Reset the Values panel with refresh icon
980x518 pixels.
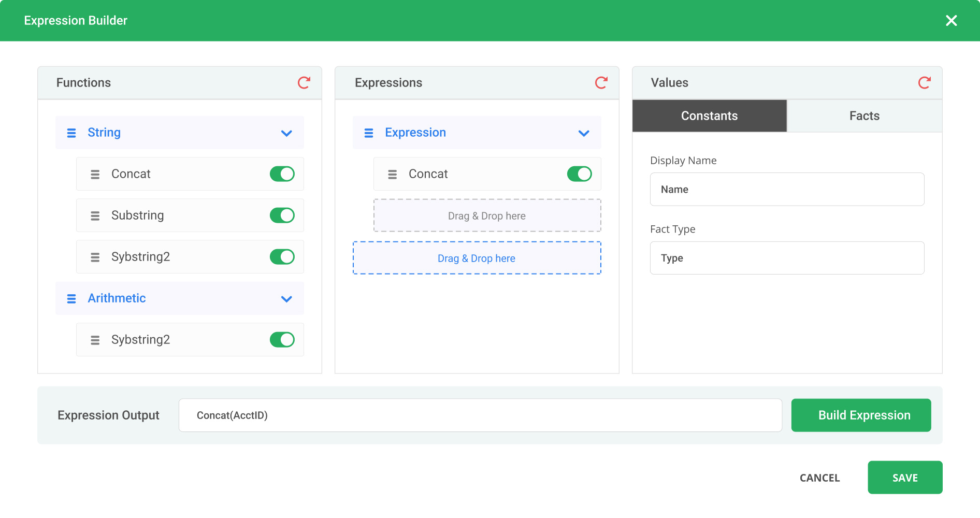(925, 82)
